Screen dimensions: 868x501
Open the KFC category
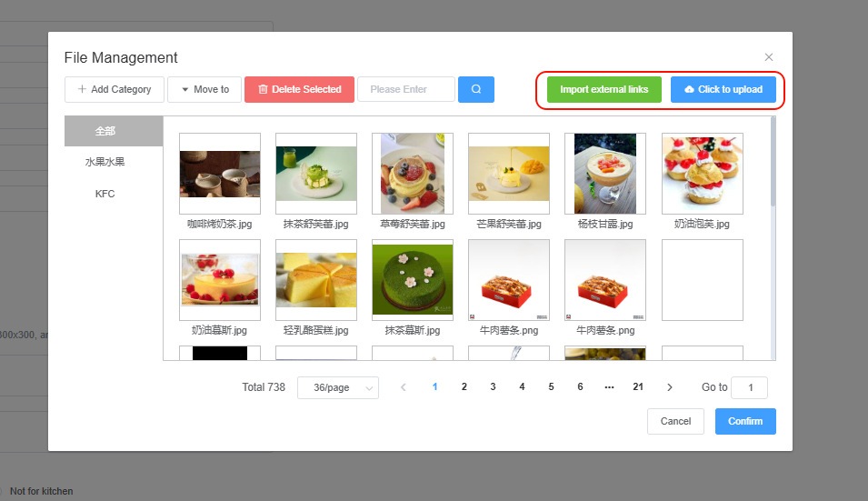(x=105, y=194)
